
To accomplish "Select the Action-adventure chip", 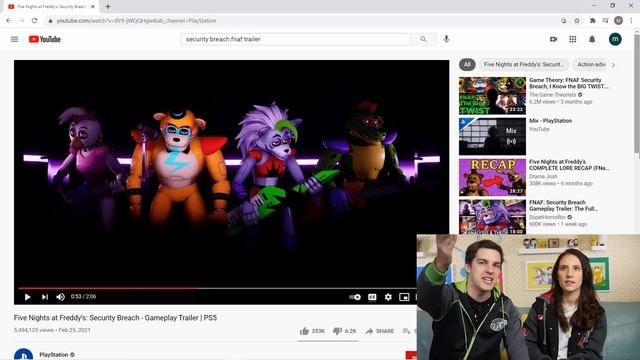I will (x=591, y=64).
